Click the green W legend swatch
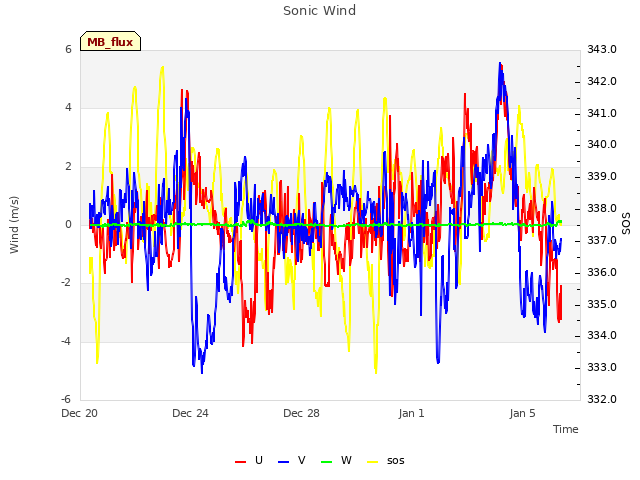640x480 pixels. click(x=327, y=461)
